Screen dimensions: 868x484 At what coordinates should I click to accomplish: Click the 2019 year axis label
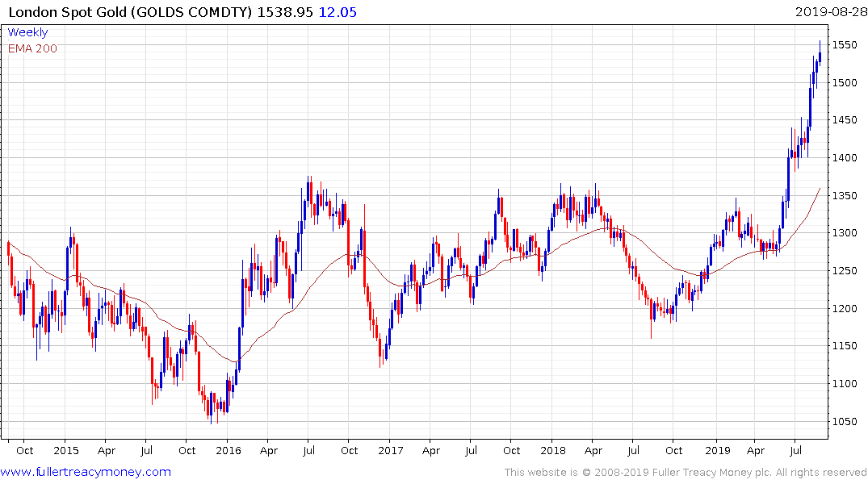click(x=718, y=450)
